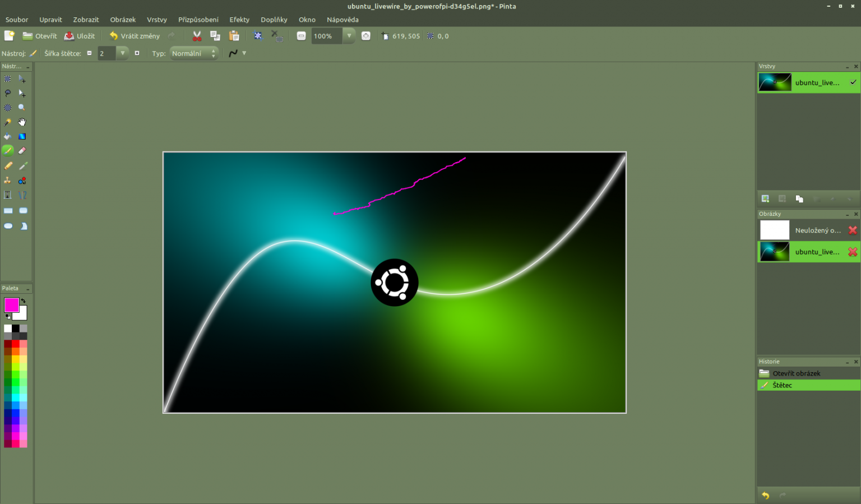
Task: Select the Clone Stamp tool
Action: pos(8,180)
